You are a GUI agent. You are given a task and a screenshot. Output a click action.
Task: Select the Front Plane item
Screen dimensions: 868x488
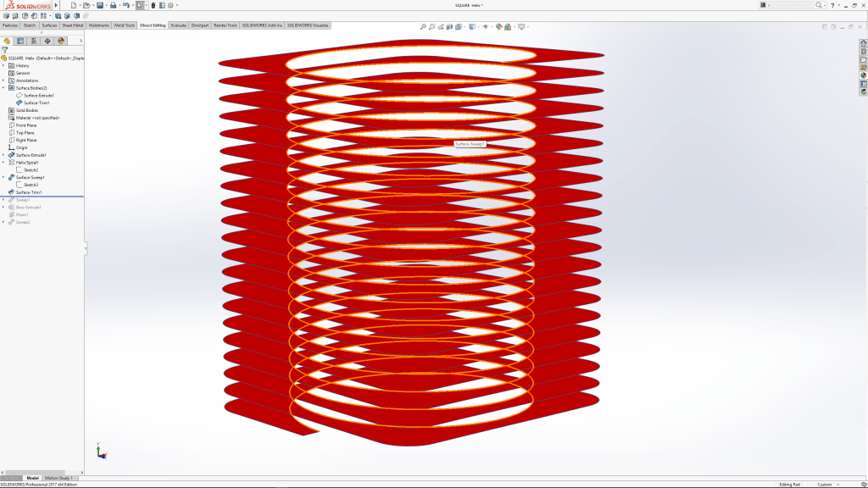[25, 125]
